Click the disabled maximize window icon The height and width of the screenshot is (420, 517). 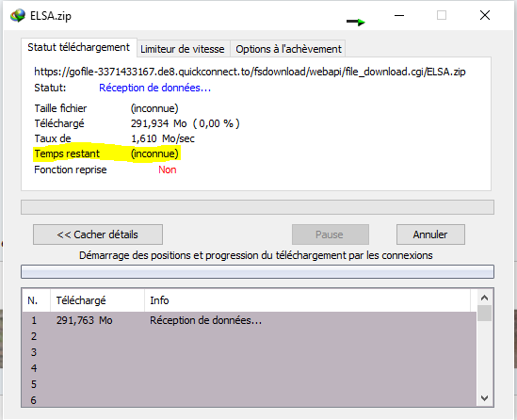coord(442,15)
